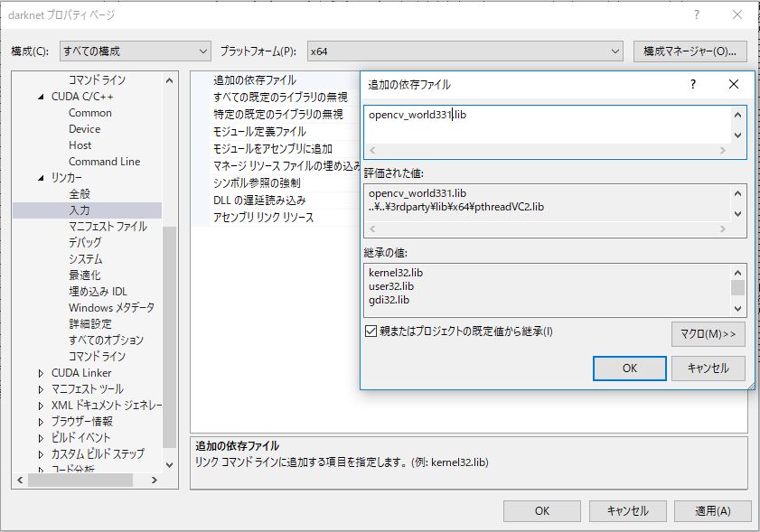Select the モジュール定義ファイル property row

259,132
